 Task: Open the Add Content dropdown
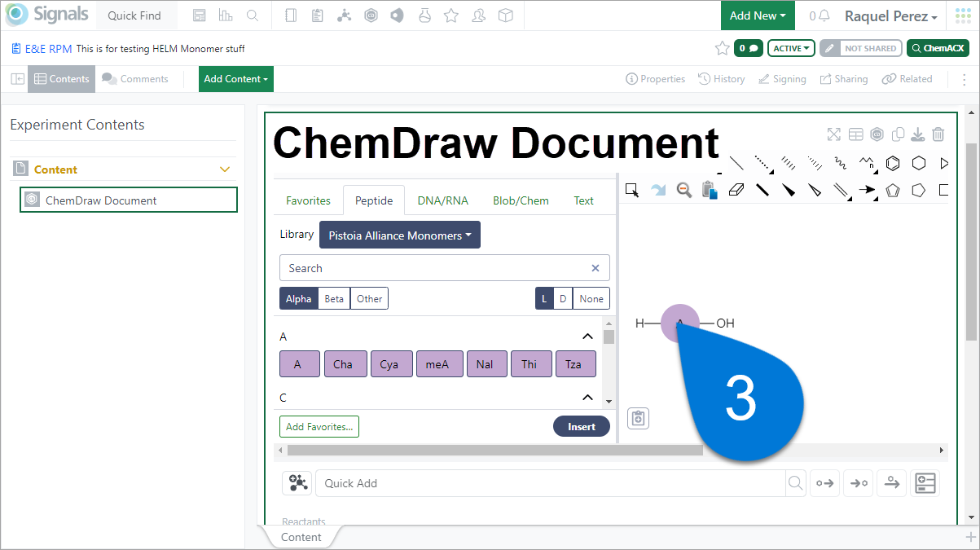[x=236, y=79]
